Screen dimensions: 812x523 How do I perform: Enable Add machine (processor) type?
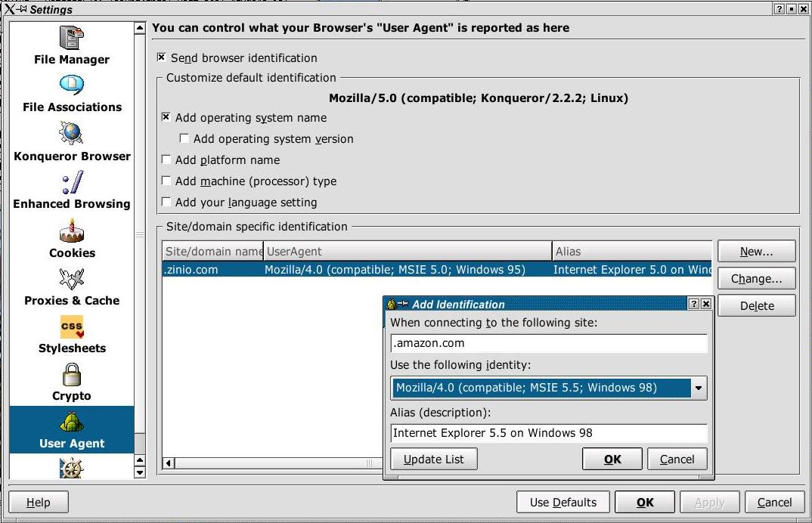coord(166,181)
